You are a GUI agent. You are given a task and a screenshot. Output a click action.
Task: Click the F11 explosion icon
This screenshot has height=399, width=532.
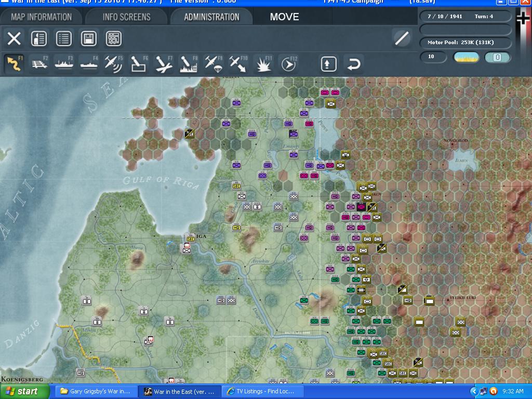coord(263,64)
